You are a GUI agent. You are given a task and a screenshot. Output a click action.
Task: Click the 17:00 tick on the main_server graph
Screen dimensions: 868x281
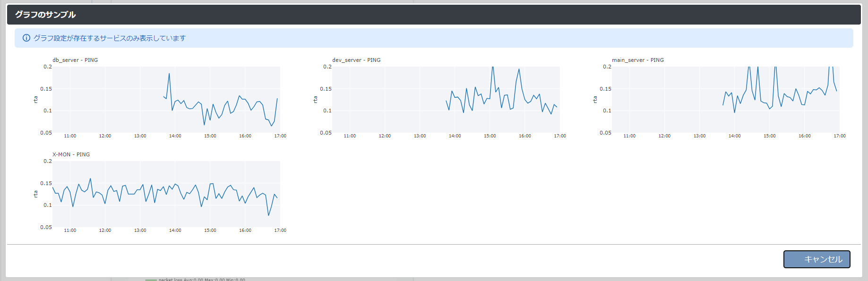click(840, 136)
